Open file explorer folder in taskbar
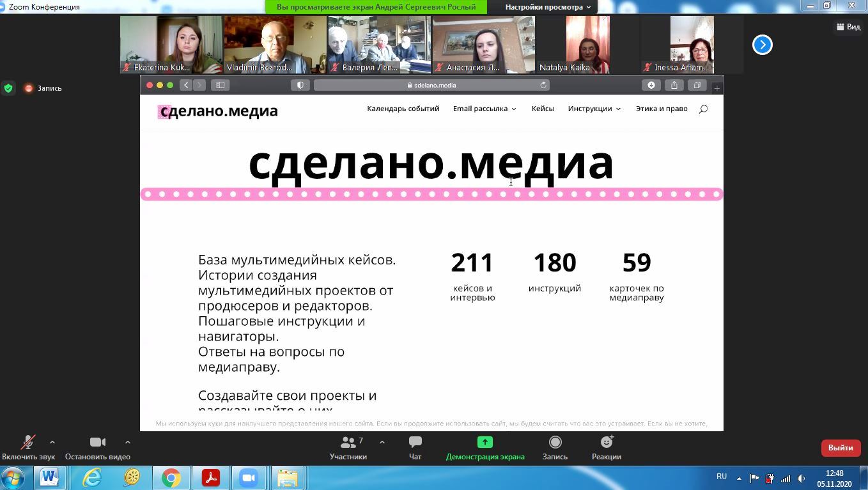Image resolution: width=868 pixels, height=490 pixels. pos(288,478)
